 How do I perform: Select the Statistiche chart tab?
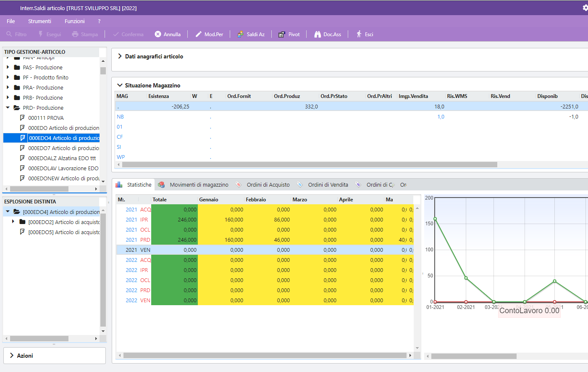click(134, 185)
